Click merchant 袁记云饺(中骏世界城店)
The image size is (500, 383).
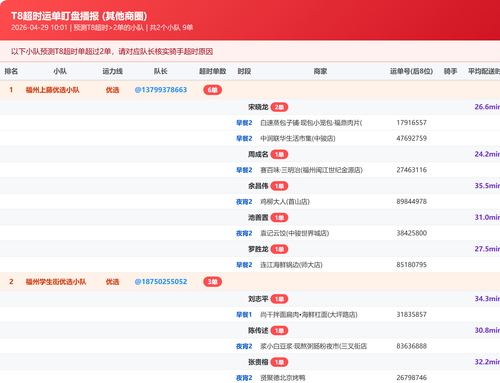point(294,233)
